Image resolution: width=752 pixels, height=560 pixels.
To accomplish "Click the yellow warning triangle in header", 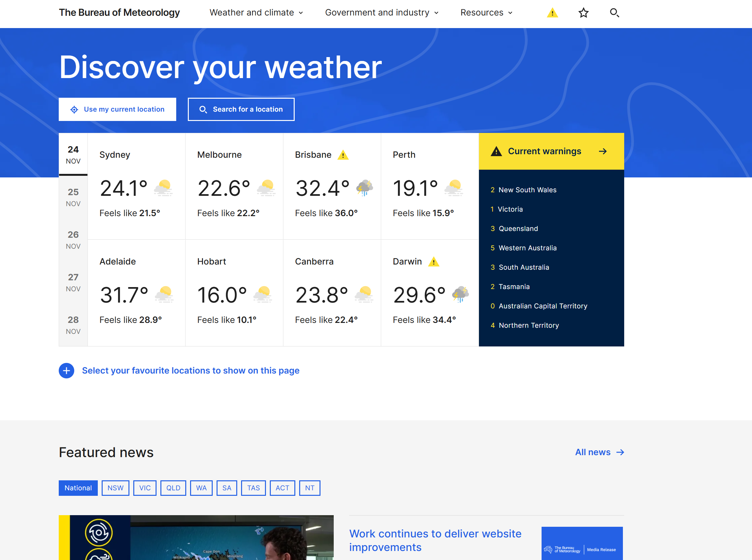I will tap(552, 13).
